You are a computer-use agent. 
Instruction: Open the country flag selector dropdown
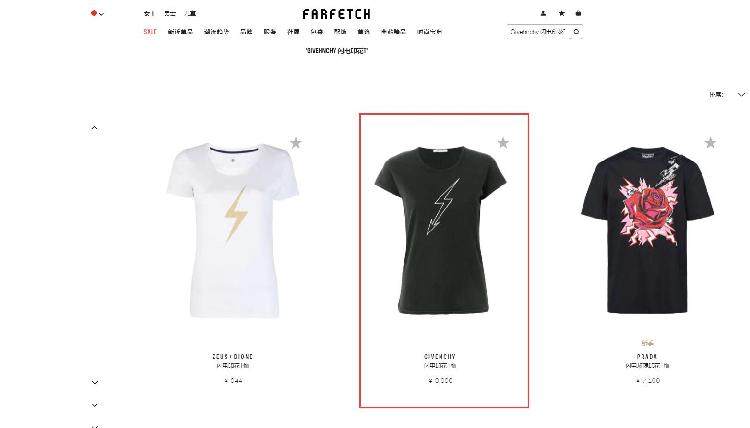click(97, 13)
